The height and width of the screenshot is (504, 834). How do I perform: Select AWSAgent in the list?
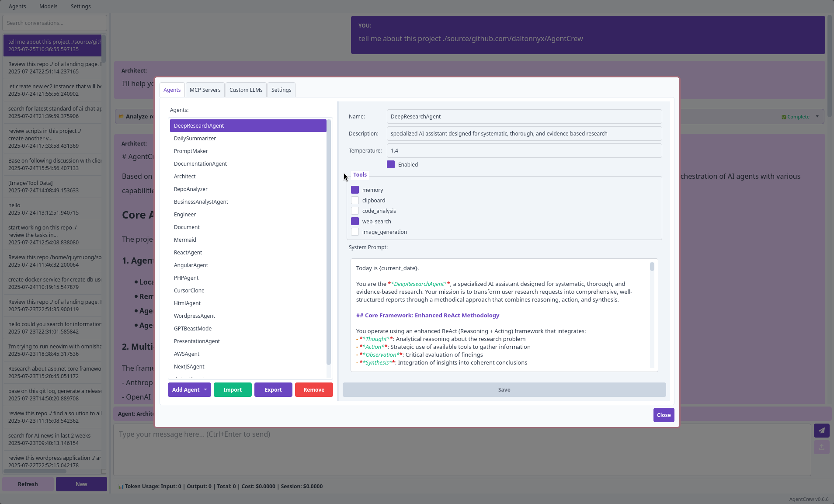[x=248, y=354]
